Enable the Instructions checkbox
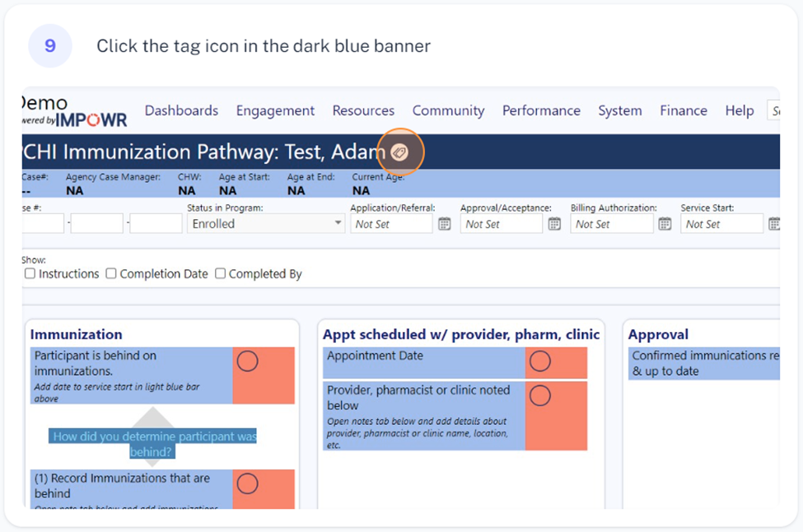This screenshot has height=532, width=803. [30, 273]
